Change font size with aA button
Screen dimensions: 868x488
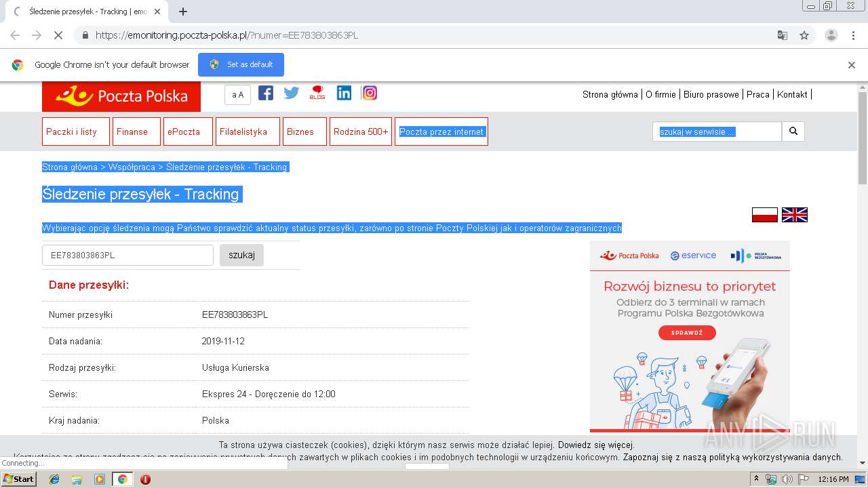237,95
